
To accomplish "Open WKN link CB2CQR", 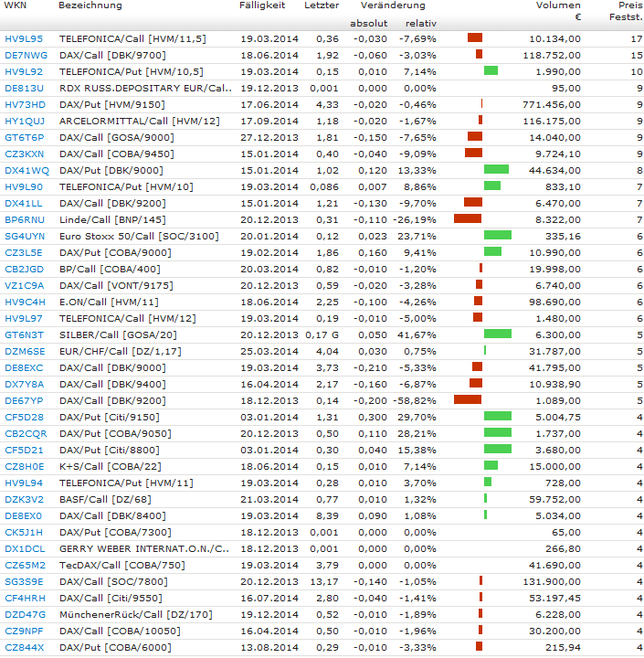I will point(26,433).
